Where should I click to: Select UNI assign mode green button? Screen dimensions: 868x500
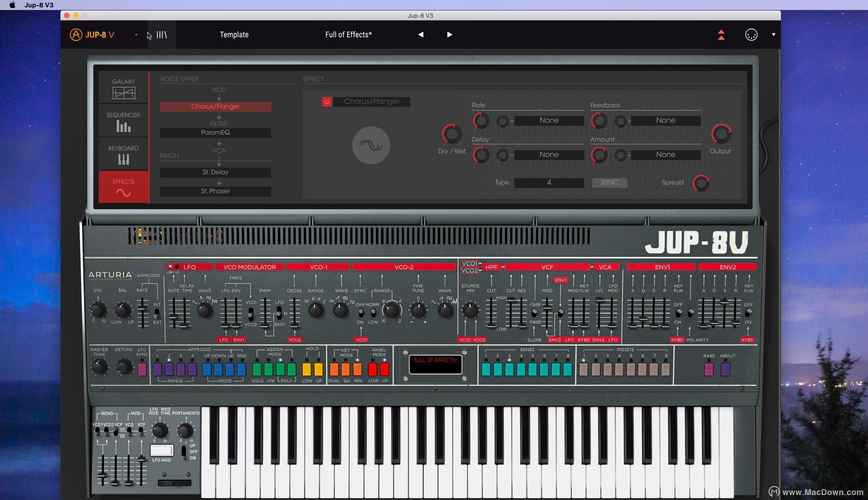[268, 370]
